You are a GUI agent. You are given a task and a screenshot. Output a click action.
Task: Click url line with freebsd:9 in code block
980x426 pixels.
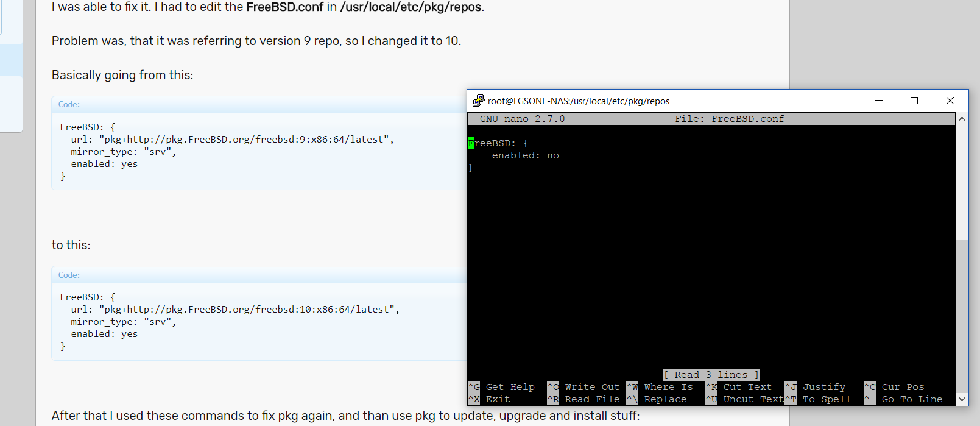point(233,140)
